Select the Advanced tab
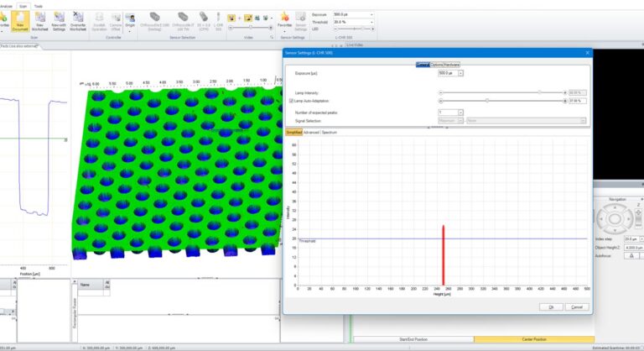 pos(311,132)
